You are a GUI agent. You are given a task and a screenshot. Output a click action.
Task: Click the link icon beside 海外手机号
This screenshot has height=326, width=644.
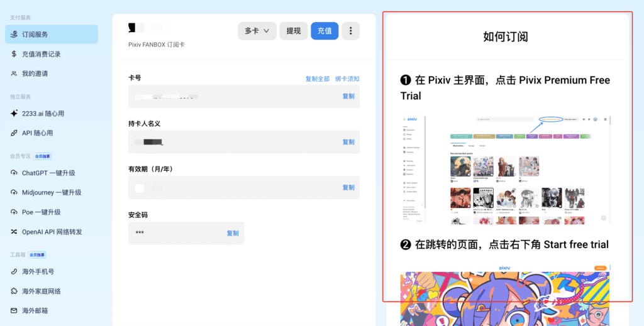14,271
